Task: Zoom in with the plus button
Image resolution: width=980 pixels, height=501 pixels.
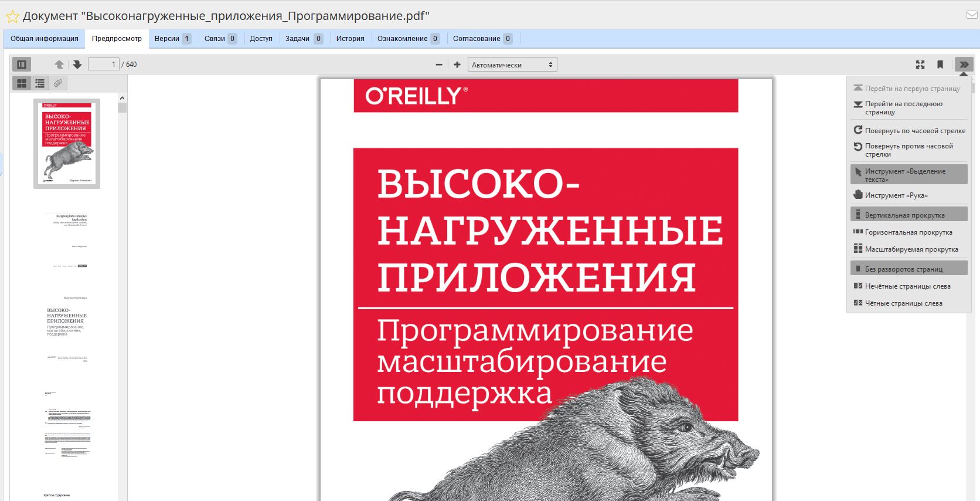Action: [x=457, y=65]
